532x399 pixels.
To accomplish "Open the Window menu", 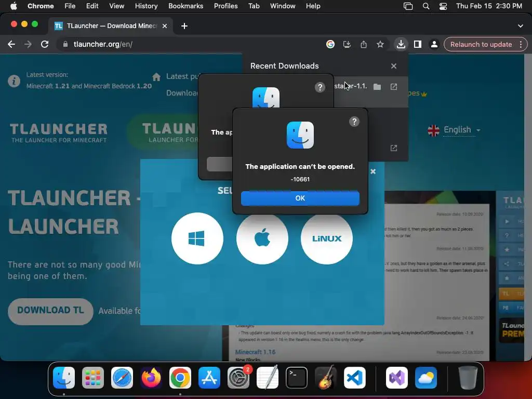I will coord(283,6).
